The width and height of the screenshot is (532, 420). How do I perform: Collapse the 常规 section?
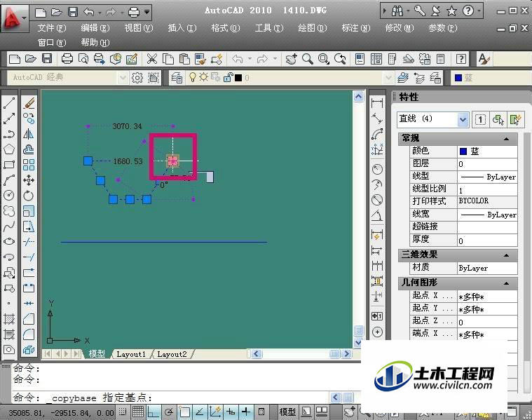coord(506,139)
